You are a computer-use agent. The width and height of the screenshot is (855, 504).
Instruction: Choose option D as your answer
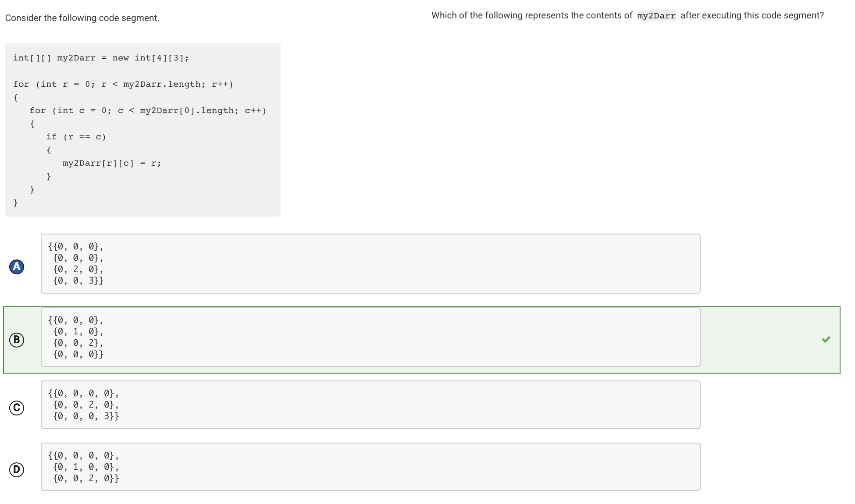370,467
